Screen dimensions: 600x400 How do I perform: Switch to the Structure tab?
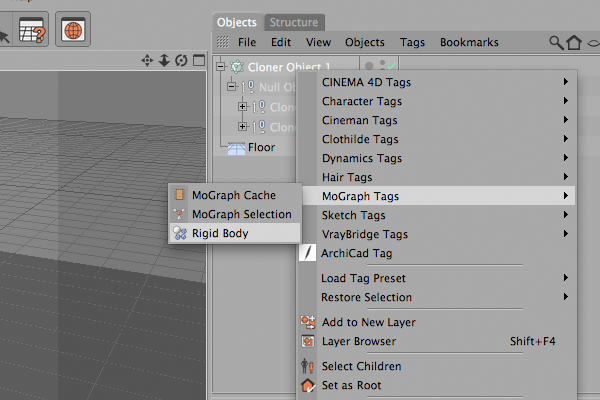point(294,23)
